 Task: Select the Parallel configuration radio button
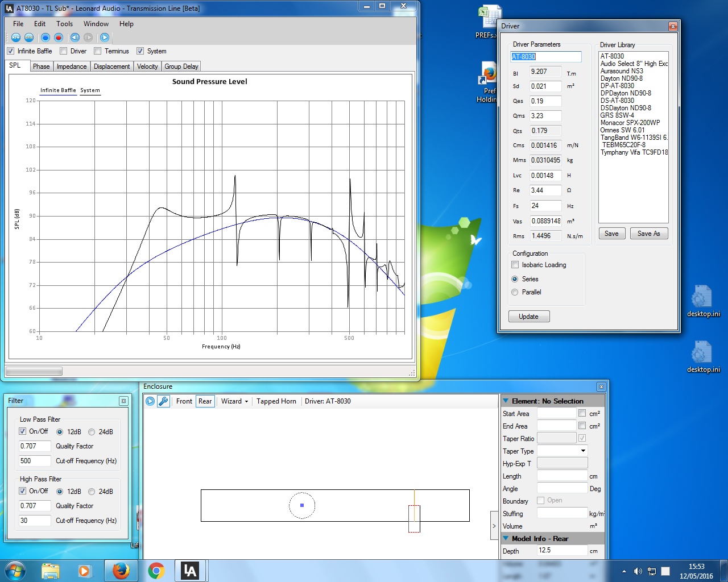coord(515,292)
